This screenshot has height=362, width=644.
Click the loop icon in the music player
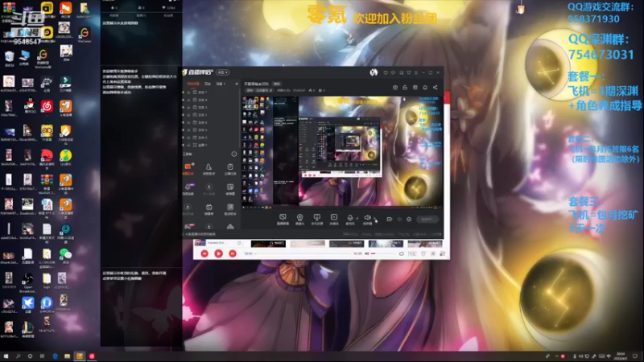401,253
